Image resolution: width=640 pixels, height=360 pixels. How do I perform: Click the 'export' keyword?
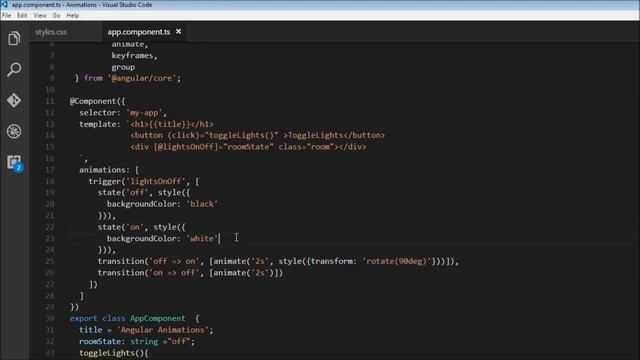tap(83, 318)
